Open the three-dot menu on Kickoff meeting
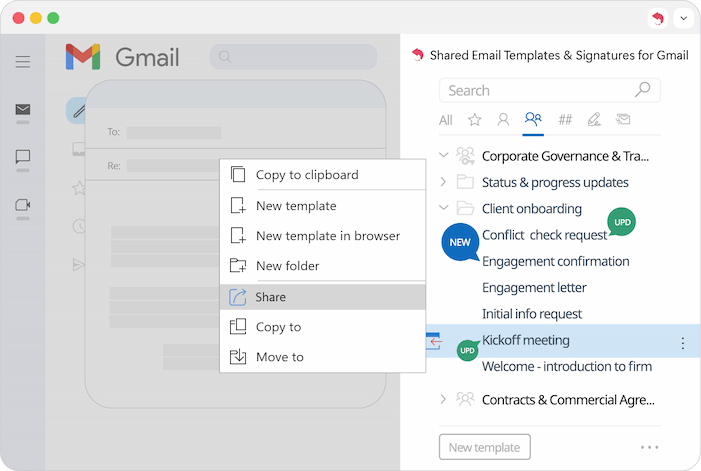701x471 pixels. pyautogui.click(x=682, y=343)
